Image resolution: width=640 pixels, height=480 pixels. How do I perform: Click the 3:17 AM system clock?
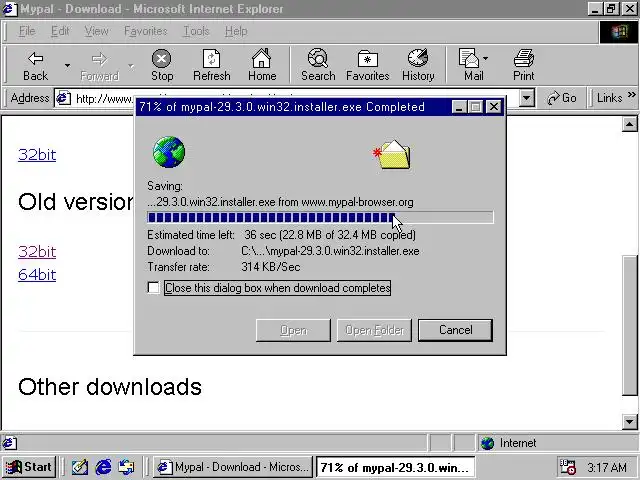tap(607, 467)
